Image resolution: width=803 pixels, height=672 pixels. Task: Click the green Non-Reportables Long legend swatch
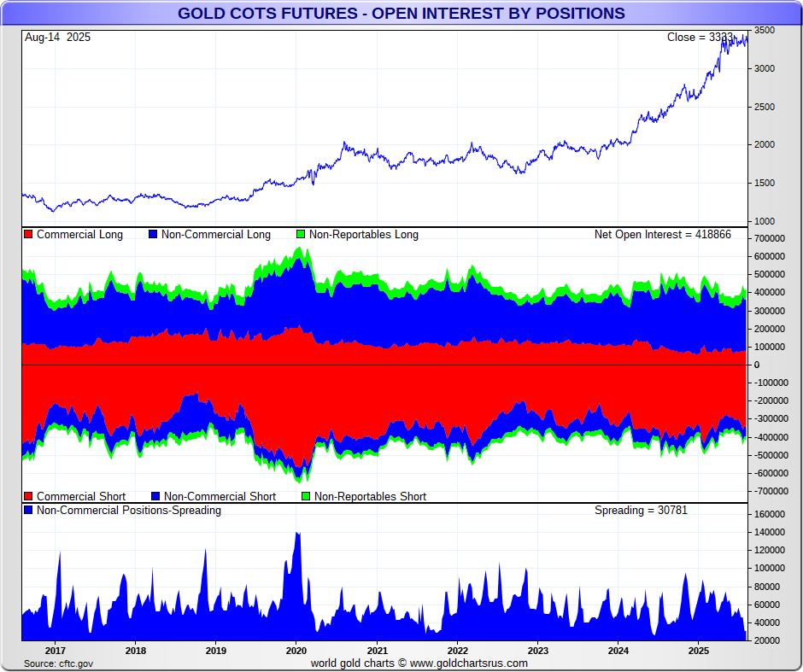(301, 235)
